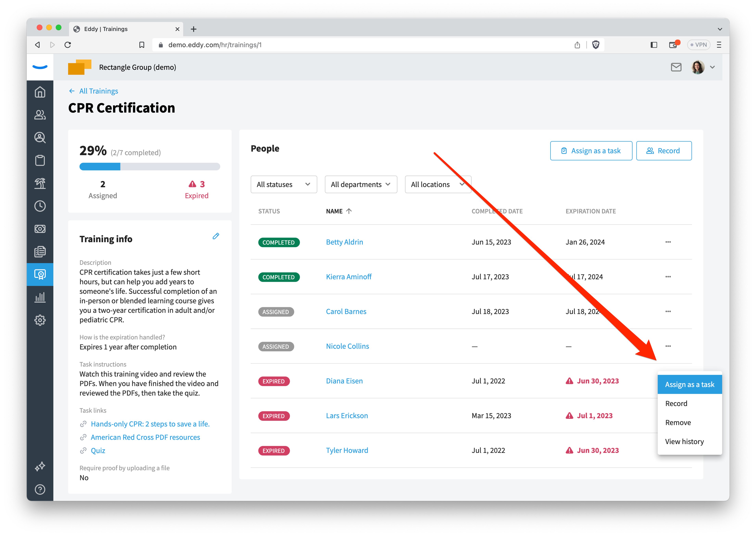Bookmark this page in browser
756x536 pixels.
point(142,45)
